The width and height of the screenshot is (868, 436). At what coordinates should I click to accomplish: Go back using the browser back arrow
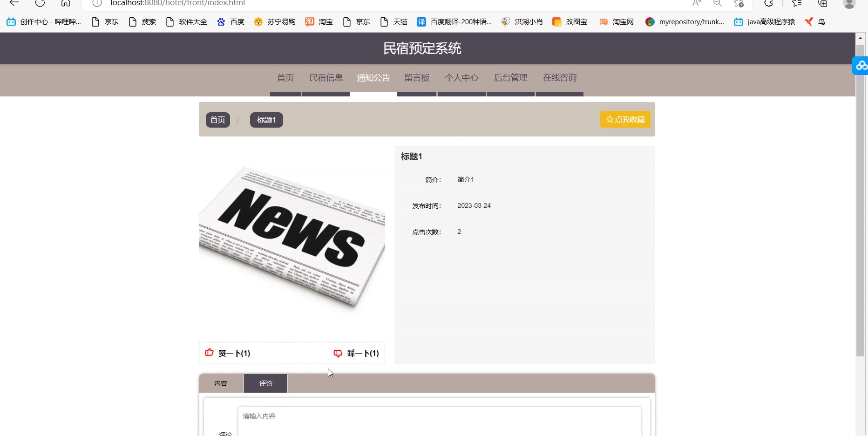14,3
